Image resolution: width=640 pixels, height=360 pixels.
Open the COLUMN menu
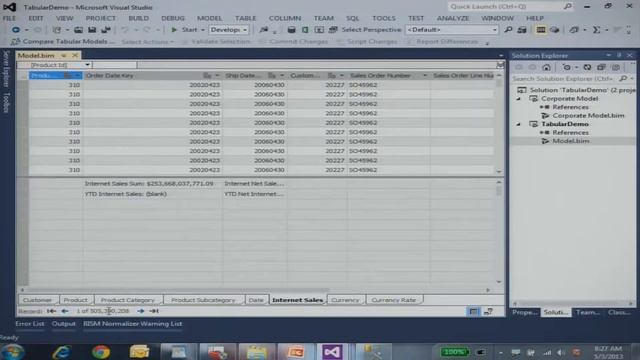click(x=285, y=18)
